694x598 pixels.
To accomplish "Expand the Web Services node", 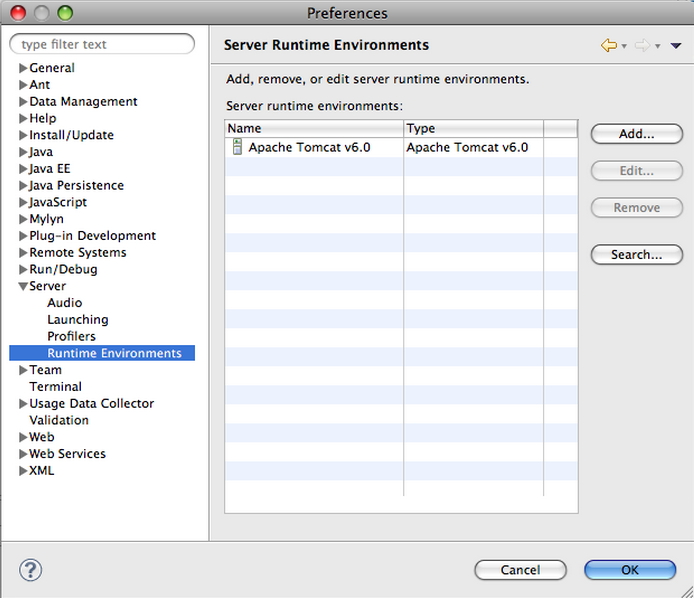I will coord(23,454).
